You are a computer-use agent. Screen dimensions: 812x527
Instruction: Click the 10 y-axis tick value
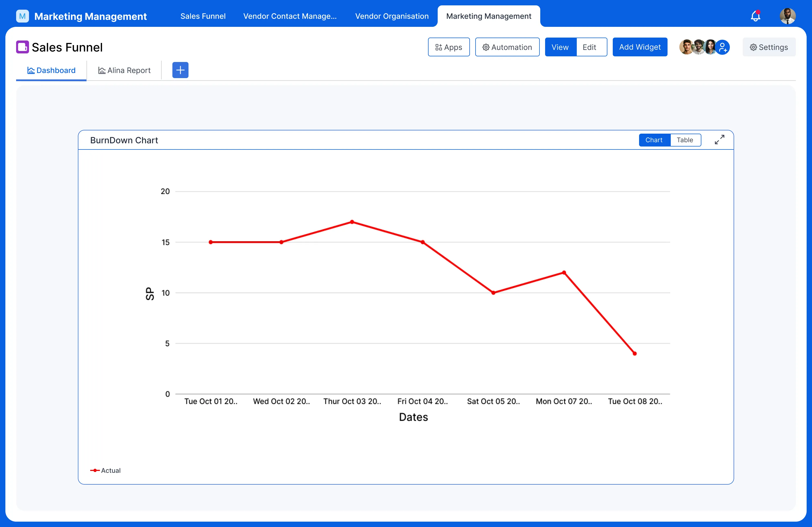(x=165, y=293)
